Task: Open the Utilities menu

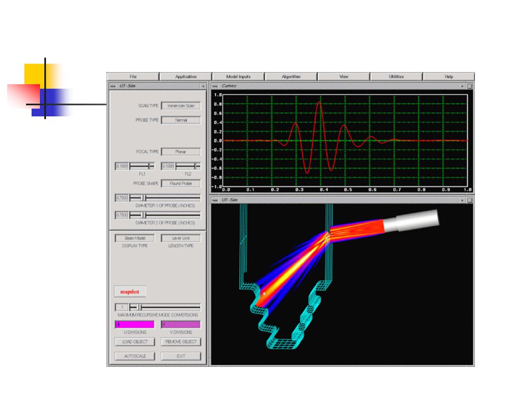Action: click(x=396, y=76)
